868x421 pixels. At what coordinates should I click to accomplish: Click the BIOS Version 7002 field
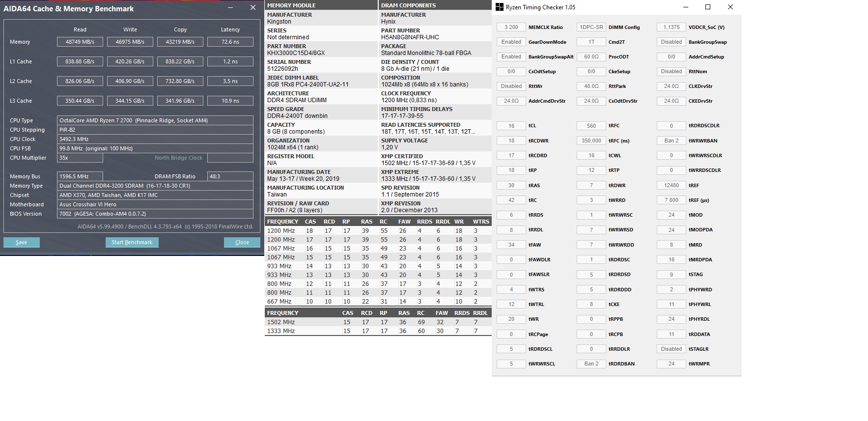(155, 214)
